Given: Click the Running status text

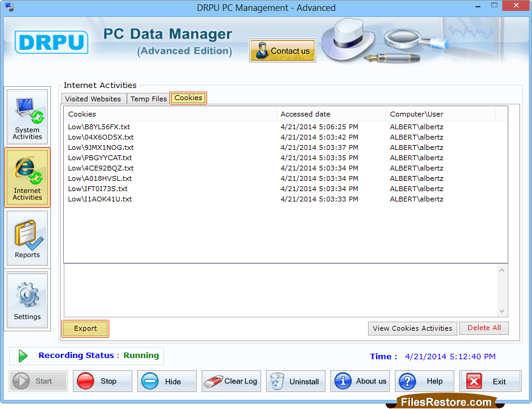Looking at the screenshot, I should coord(141,356).
